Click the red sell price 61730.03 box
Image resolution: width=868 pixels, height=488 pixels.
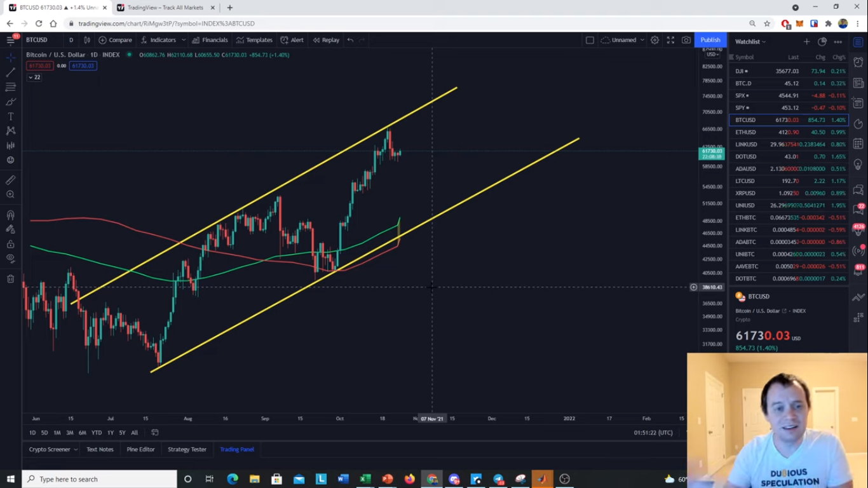pos(40,66)
